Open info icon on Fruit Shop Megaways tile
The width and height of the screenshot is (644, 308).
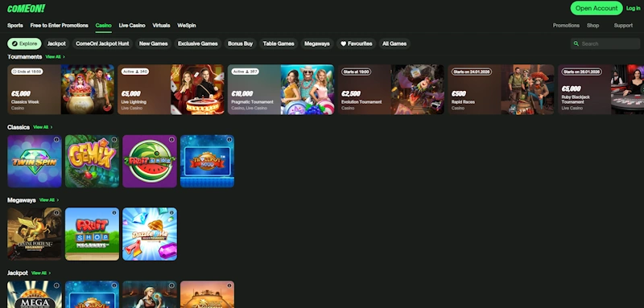point(114,212)
